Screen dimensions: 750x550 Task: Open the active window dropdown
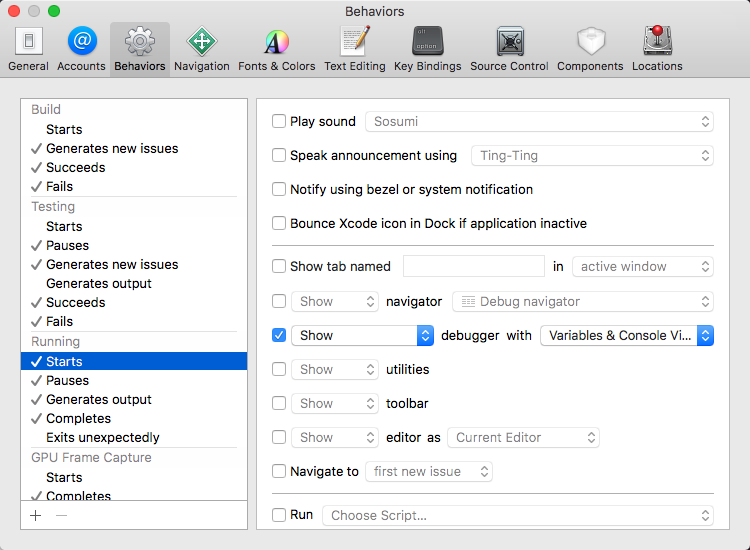coord(643,266)
